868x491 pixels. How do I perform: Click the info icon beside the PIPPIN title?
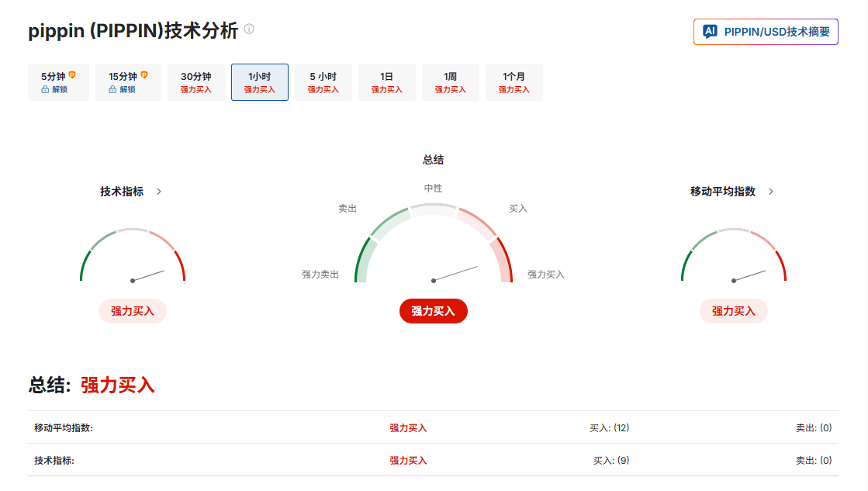pyautogui.click(x=249, y=29)
